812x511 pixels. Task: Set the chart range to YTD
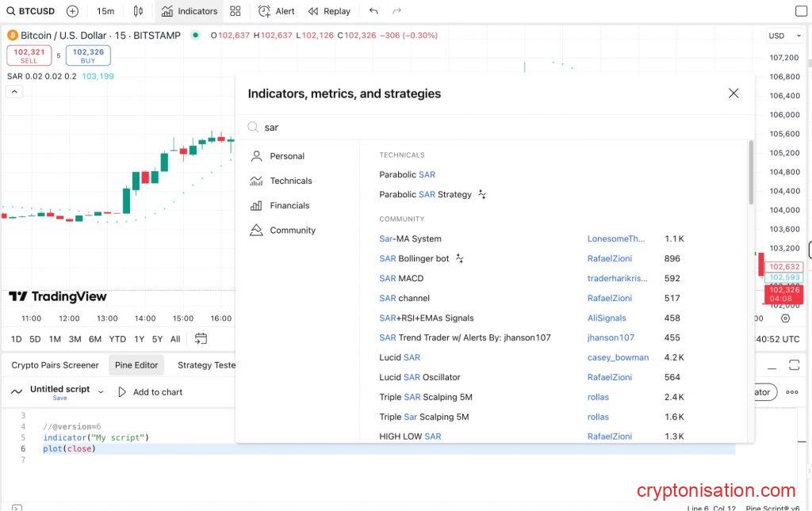pyautogui.click(x=117, y=339)
